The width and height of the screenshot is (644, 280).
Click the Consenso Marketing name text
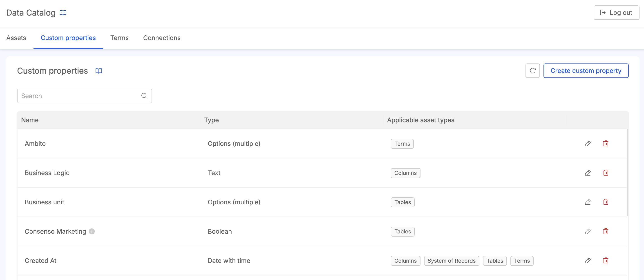point(56,231)
